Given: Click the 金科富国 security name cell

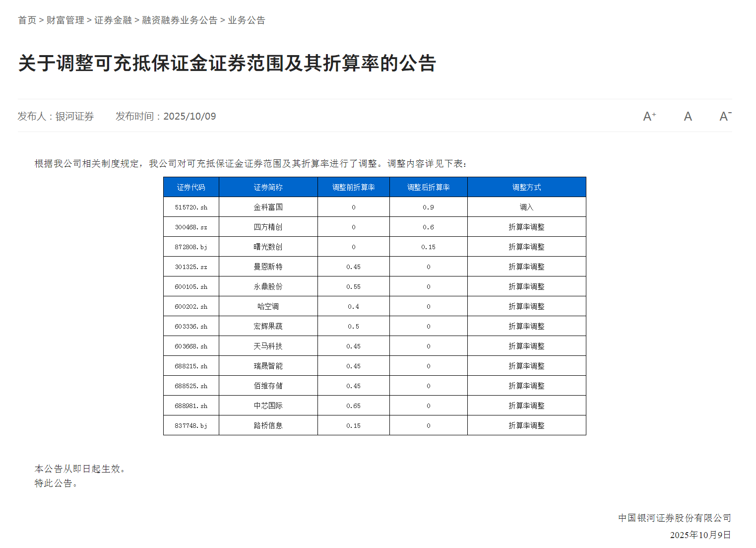Looking at the screenshot, I should coord(268,207).
